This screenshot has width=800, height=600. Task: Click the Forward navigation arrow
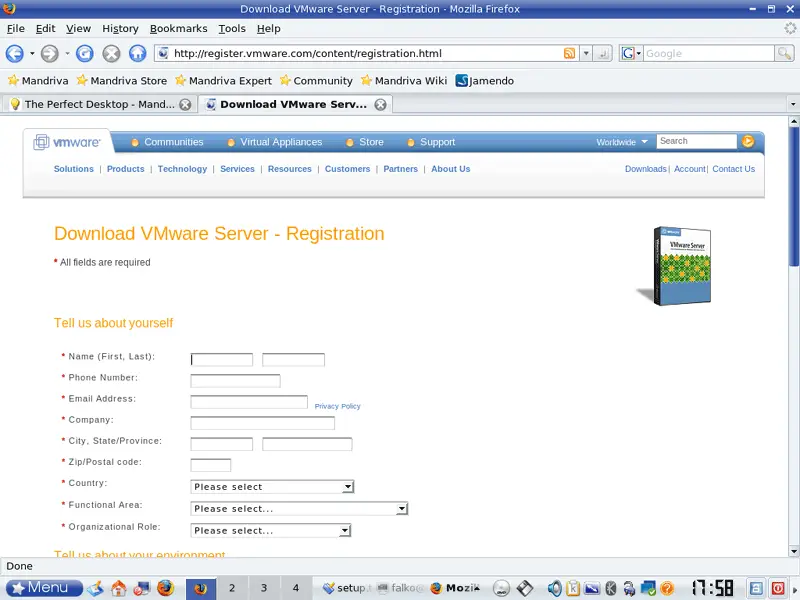tap(49, 53)
